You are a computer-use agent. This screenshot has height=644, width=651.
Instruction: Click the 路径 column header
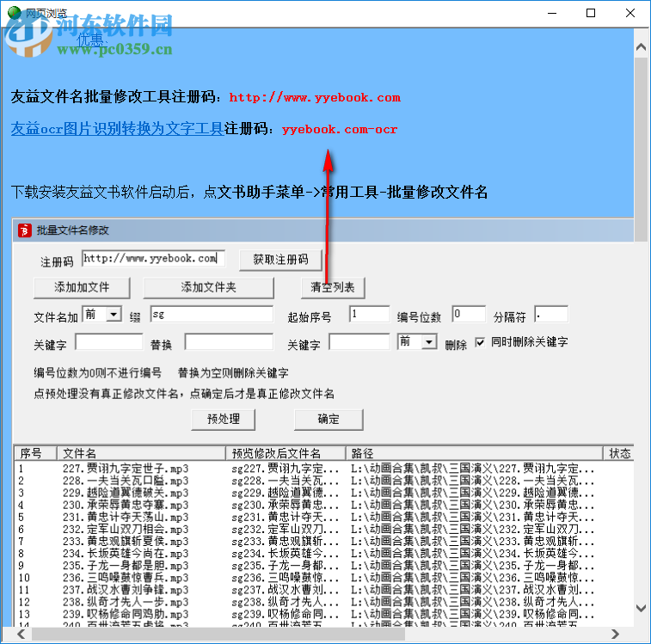(474, 453)
